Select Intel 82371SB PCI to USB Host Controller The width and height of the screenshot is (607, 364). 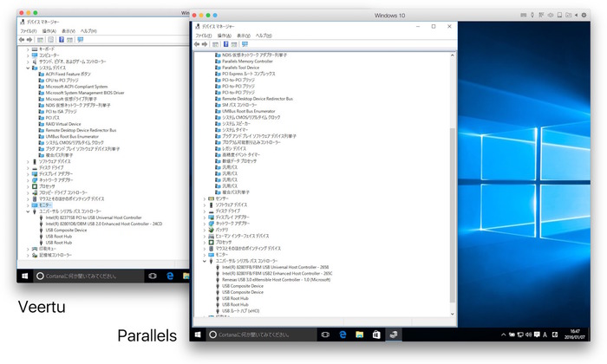tap(94, 218)
